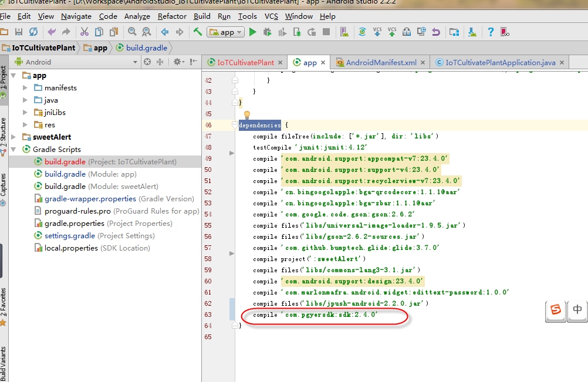This screenshot has height=382, width=588.
Task: Click the Copy icon in toolbar
Action: 99,32
